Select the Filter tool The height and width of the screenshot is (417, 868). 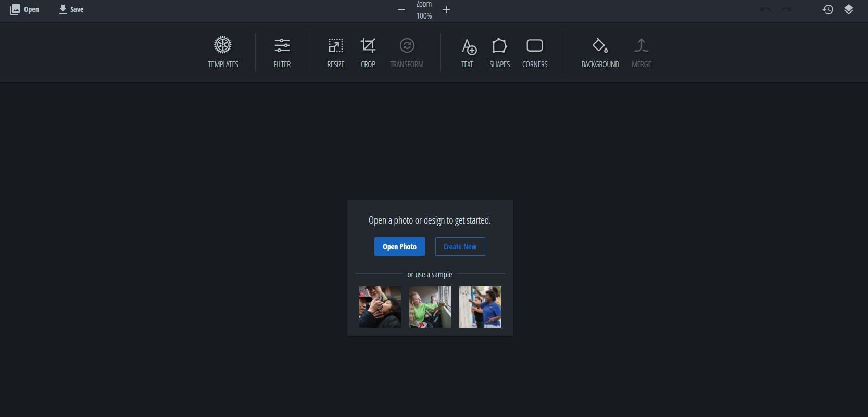(282, 52)
